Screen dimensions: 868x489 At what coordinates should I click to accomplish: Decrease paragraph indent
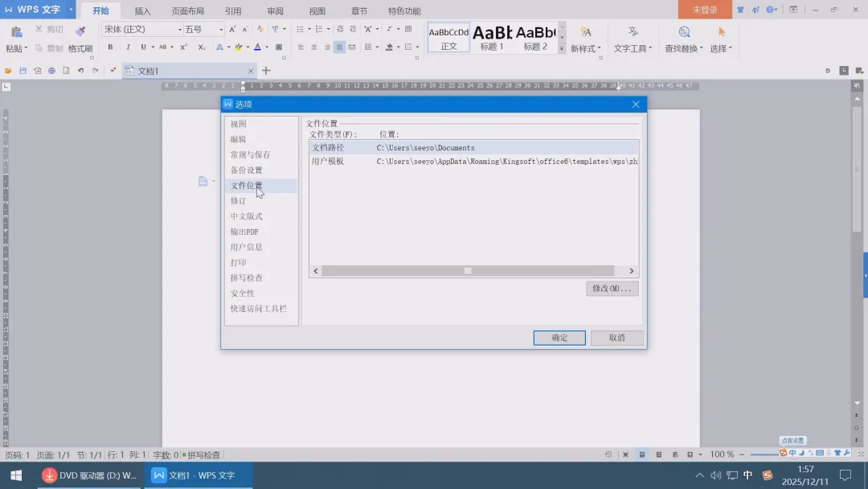coord(340,29)
